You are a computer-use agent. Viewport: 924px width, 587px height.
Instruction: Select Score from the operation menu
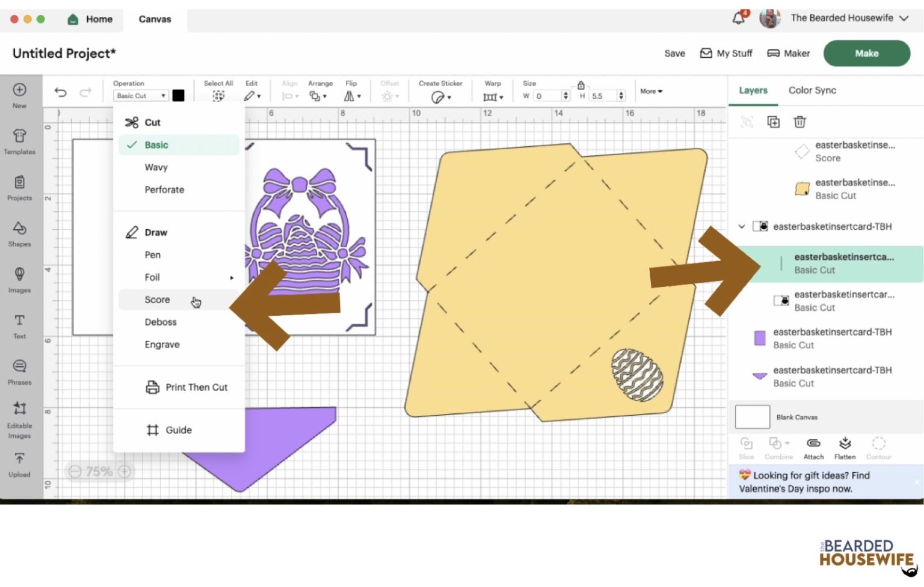pyautogui.click(x=157, y=300)
